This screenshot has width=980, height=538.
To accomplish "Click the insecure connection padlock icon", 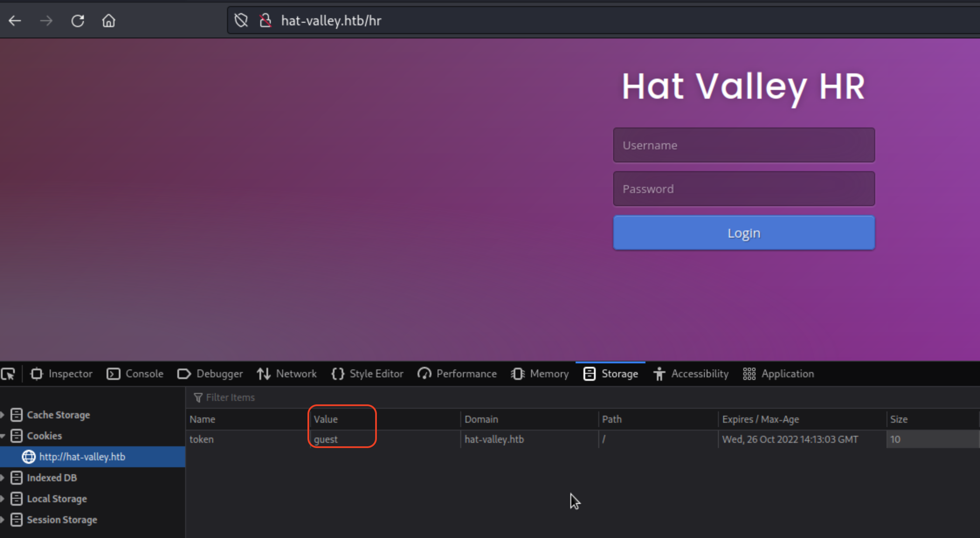I will coord(265,21).
